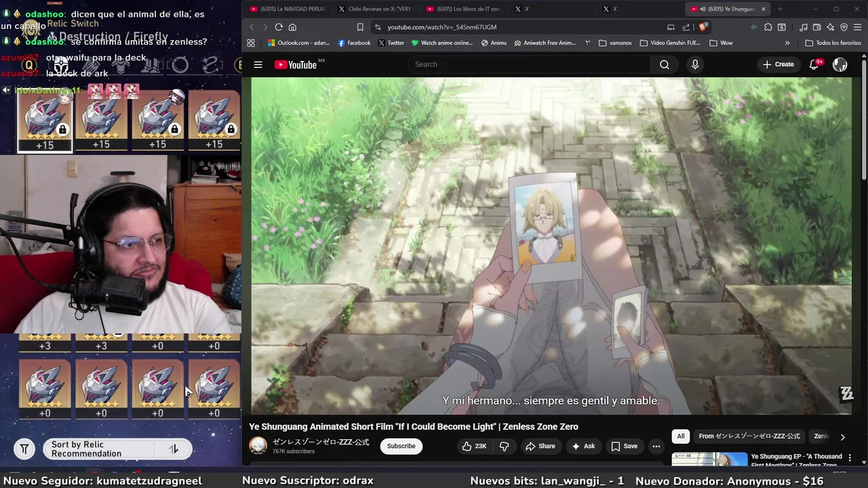Go back with the browser back arrow
The height and width of the screenshot is (488, 868).
(x=252, y=27)
